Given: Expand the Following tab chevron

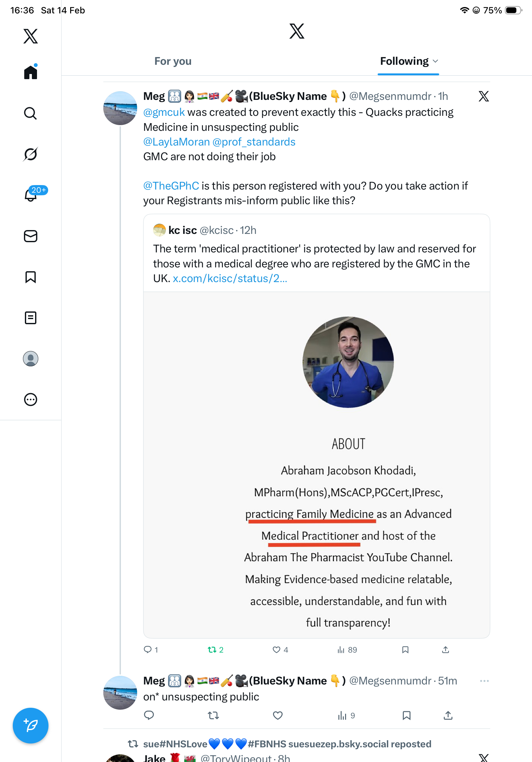Looking at the screenshot, I should coord(436,61).
